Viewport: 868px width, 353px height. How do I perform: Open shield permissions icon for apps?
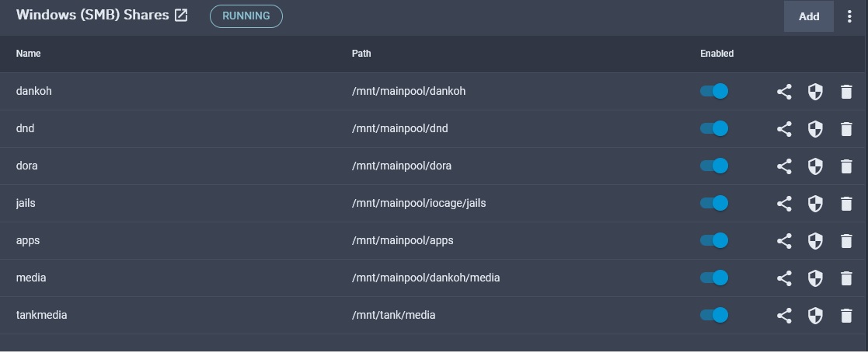tap(815, 240)
